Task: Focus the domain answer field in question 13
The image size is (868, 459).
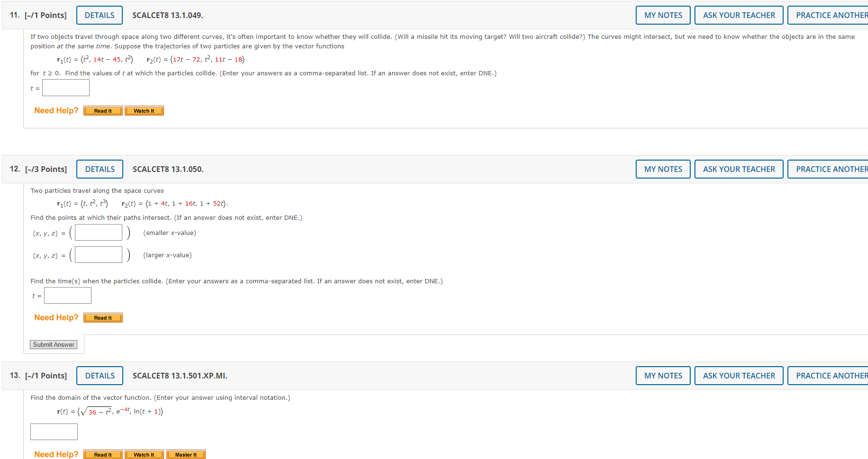Action: click(54, 432)
